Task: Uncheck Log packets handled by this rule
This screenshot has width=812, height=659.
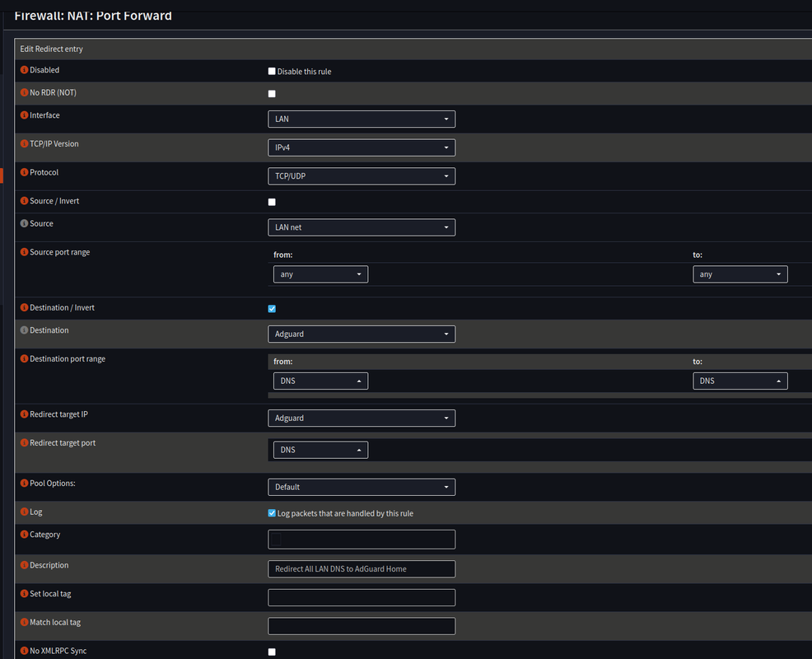Action: (x=272, y=513)
